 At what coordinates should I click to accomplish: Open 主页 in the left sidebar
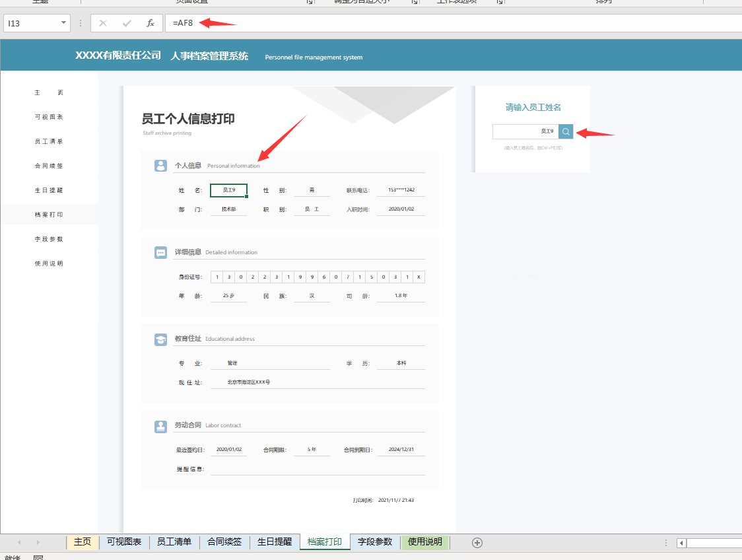tap(49, 92)
